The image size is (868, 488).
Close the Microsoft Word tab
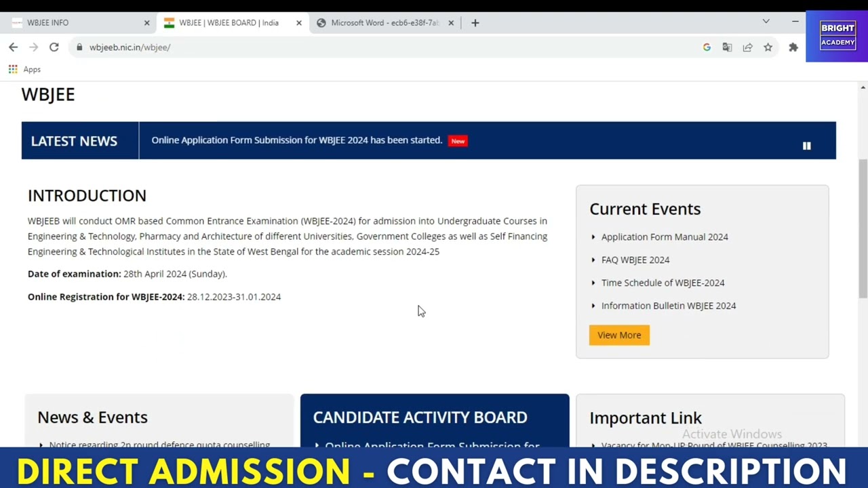tap(450, 22)
